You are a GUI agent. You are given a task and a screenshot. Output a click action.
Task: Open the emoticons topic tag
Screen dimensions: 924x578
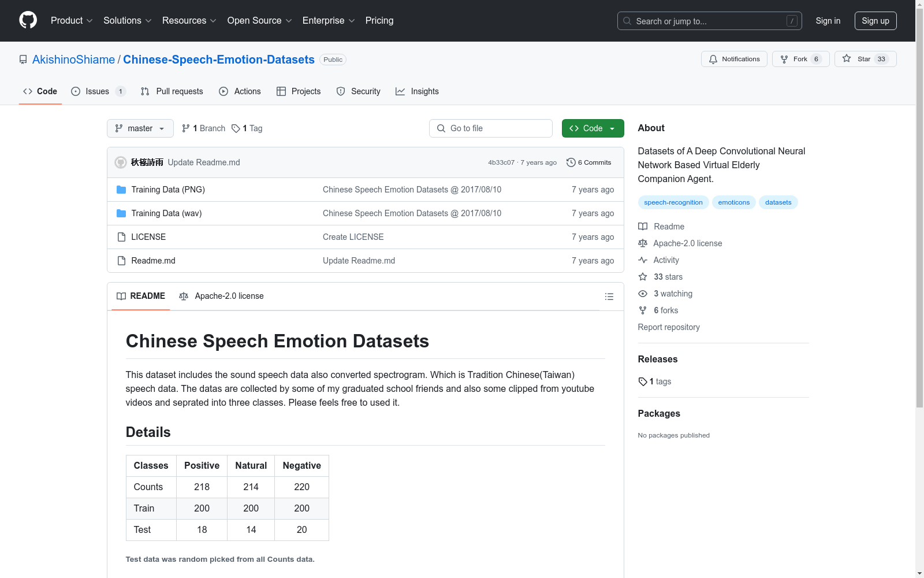(x=734, y=202)
